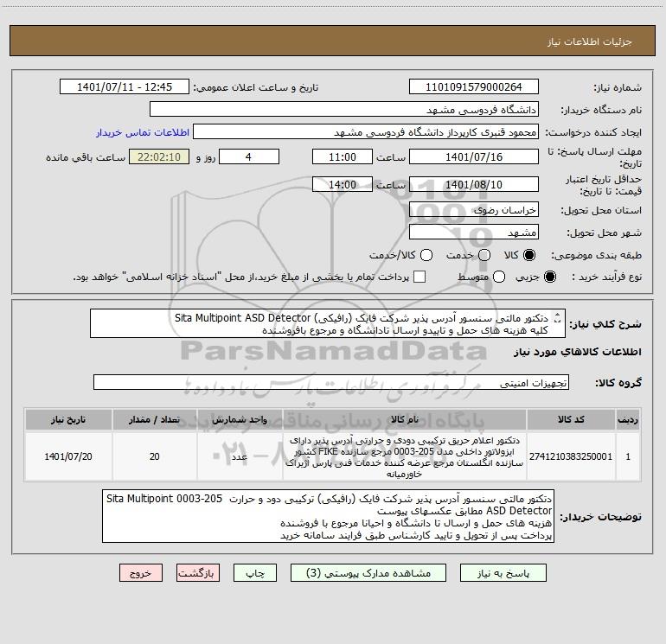Image resolution: width=666 pixels, height=644 pixels.
Task: Click the 'جزئیات اطلاعات نیاز' header title
Action: click(x=590, y=41)
